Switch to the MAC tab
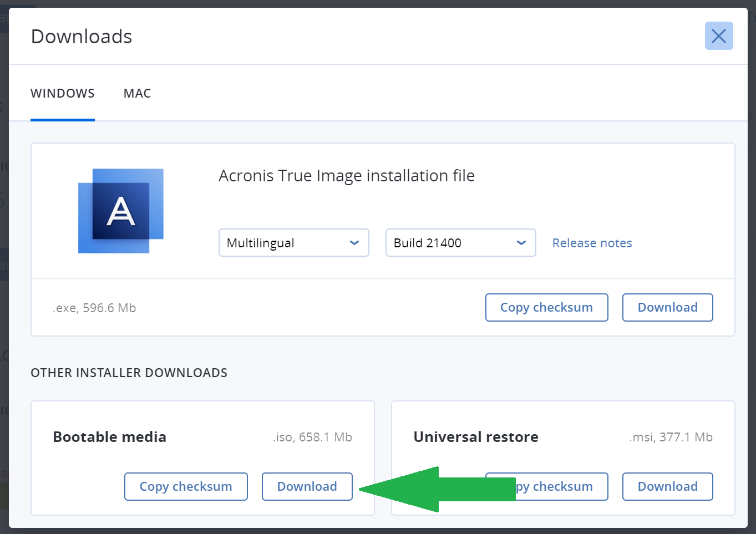This screenshot has width=756, height=534. [137, 93]
